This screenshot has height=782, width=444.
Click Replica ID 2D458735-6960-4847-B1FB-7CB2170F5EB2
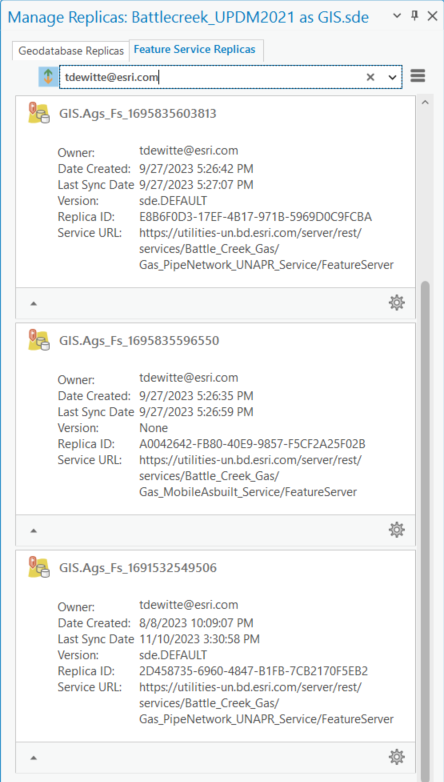[254, 671]
